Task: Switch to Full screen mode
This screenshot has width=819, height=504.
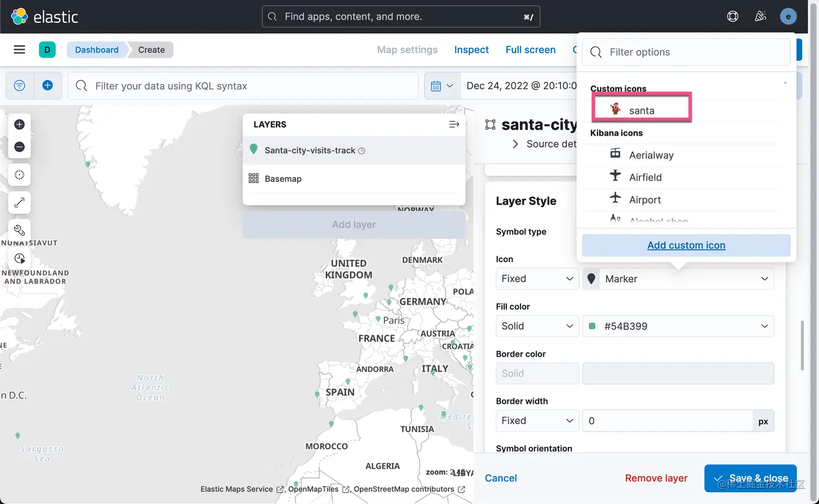Action: pyautogui.click(x=530, y=50)
